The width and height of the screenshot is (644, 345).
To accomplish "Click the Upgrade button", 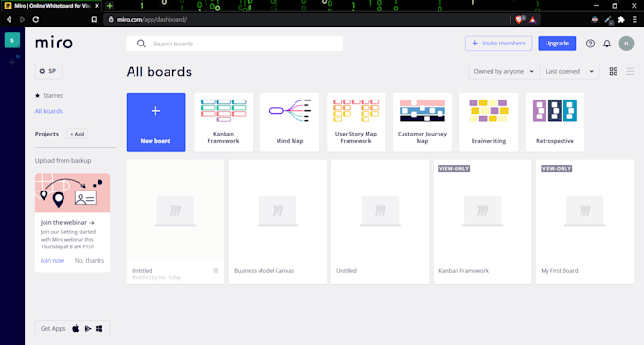I will (x=557, y=44).
